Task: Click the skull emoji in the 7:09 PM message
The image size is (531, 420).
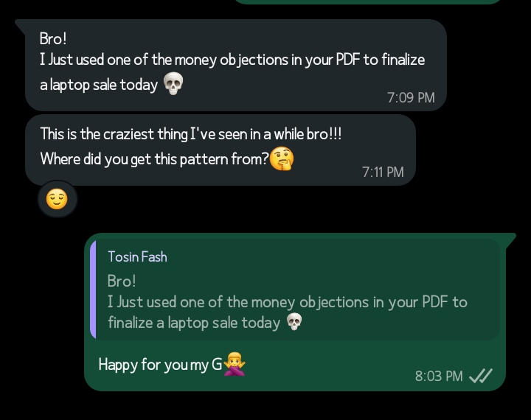Action: (x=172, y=84)
